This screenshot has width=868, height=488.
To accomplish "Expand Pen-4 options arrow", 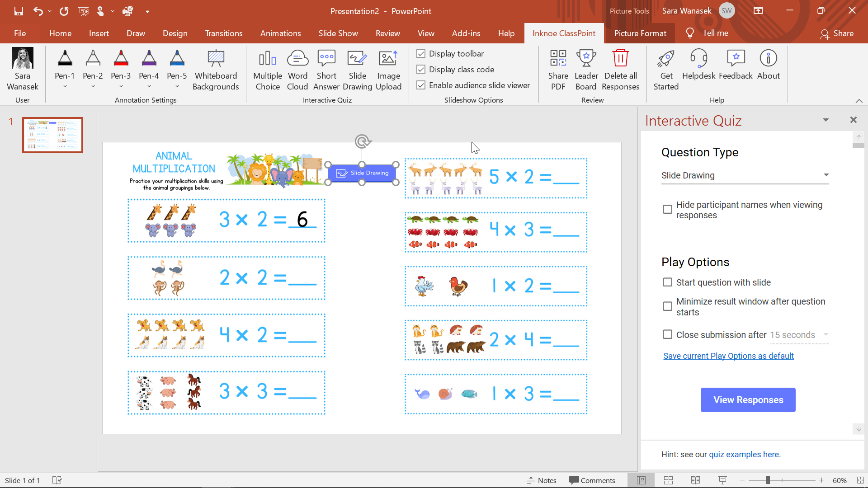I will coord(149,86).
